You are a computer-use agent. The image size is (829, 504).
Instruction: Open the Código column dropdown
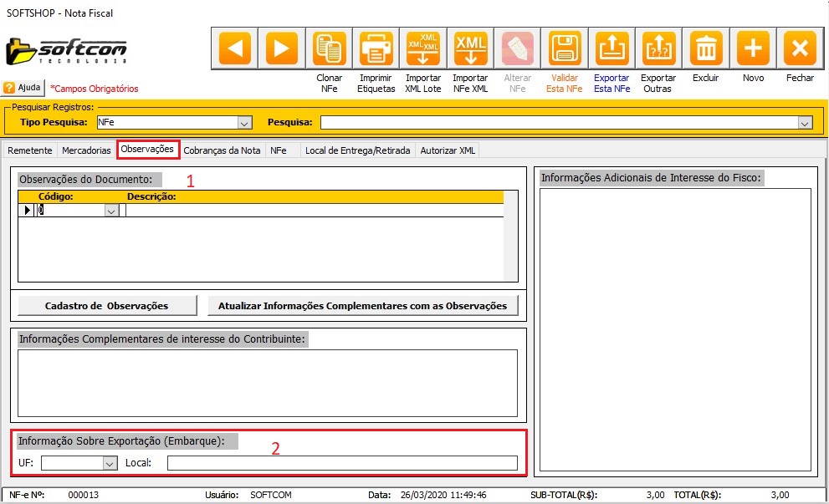click(x=111, y=211)
